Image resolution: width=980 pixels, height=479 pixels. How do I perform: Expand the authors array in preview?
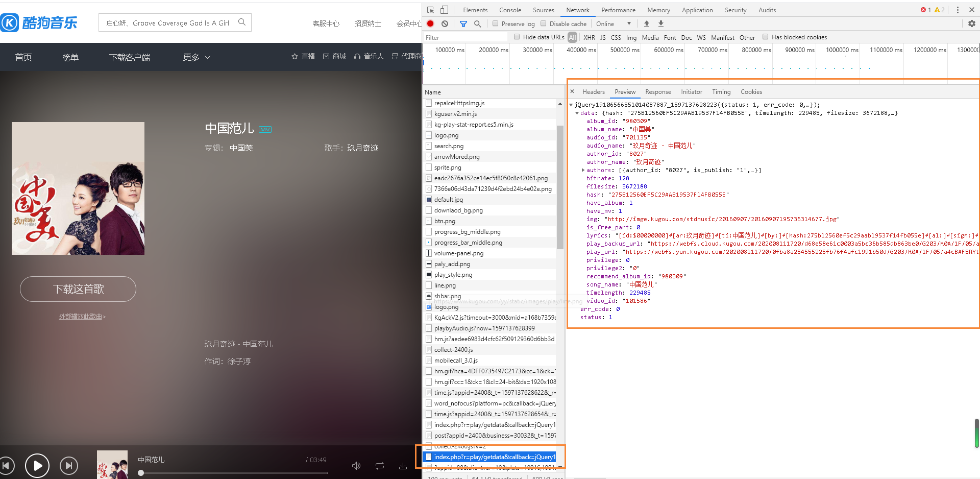coord(583,170)
